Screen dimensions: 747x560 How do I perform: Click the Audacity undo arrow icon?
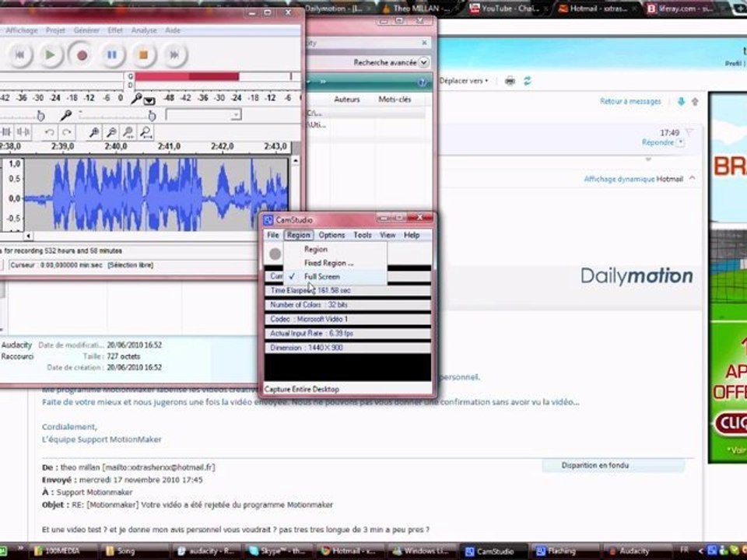point(49,132)
